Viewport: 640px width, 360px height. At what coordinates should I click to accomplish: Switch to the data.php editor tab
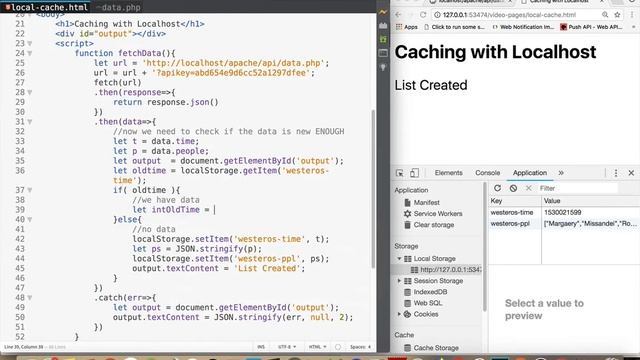tap(119, 7)
